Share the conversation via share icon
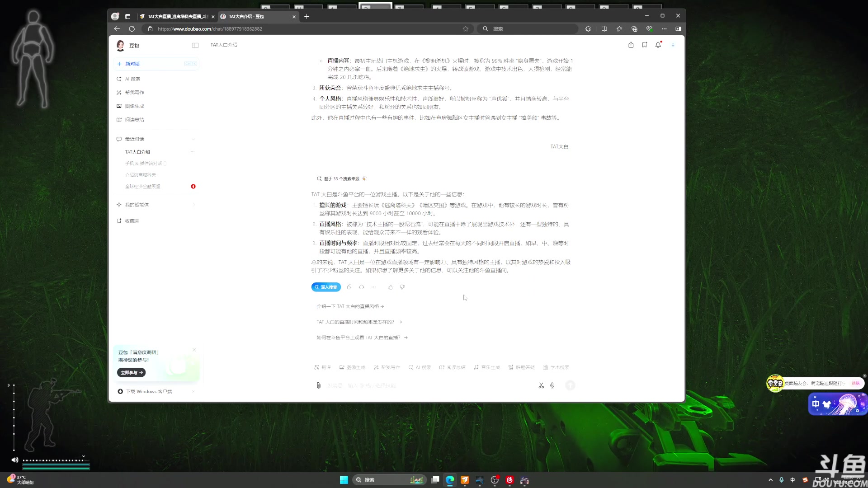 631,45
